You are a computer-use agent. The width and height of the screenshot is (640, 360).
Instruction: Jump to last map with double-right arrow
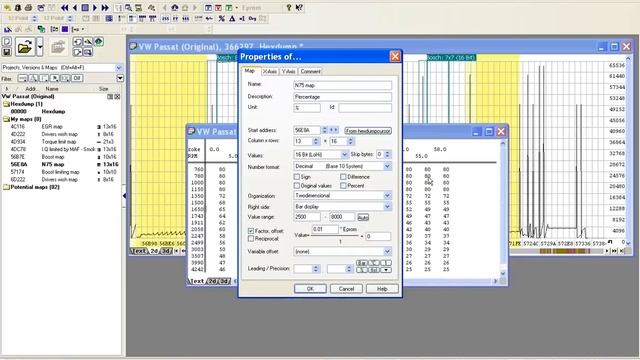pos(105,7)
